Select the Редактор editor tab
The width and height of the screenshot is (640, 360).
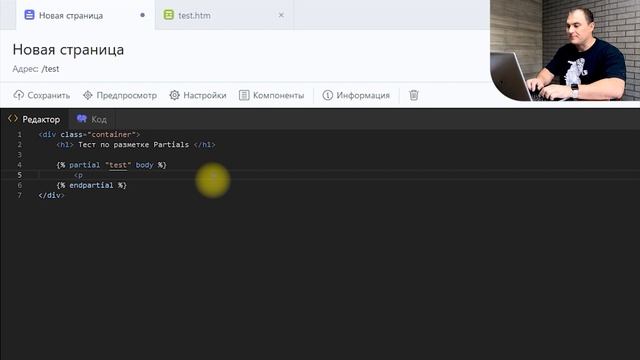pos(34,119)
